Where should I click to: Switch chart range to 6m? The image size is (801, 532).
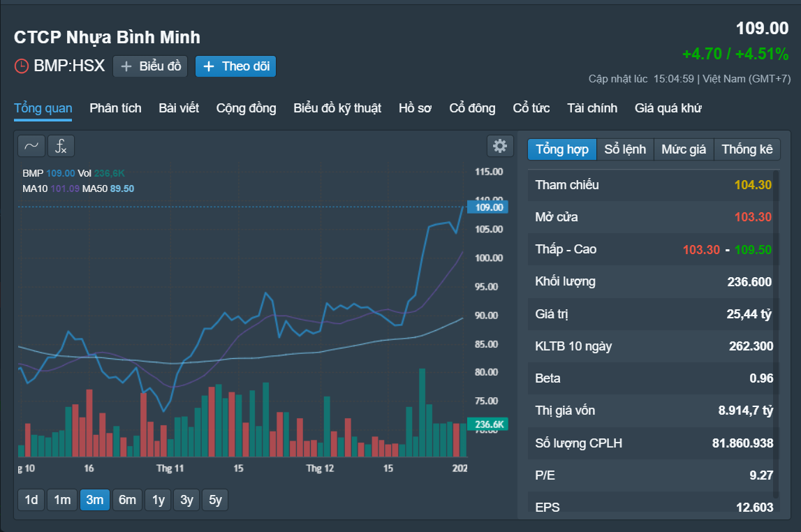click(x=127, y=500)
